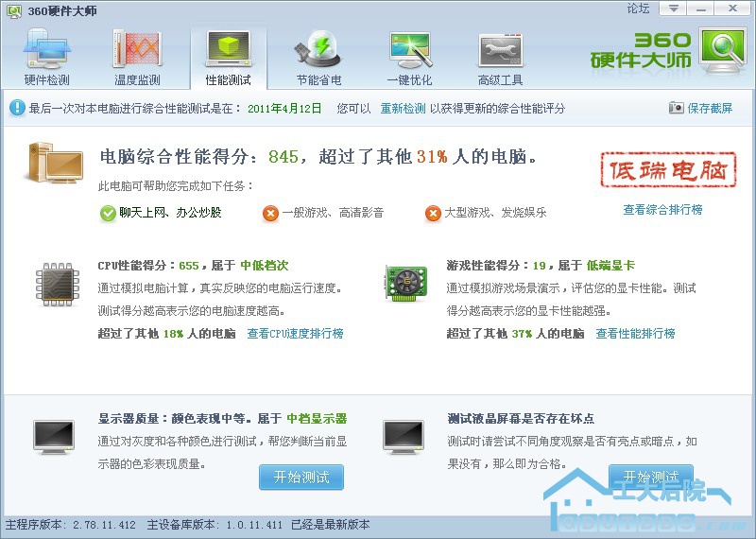Click the 重新检测 retest link
Image resolution: width=756 pixels, height=539 pixels.
coord(404,109)
